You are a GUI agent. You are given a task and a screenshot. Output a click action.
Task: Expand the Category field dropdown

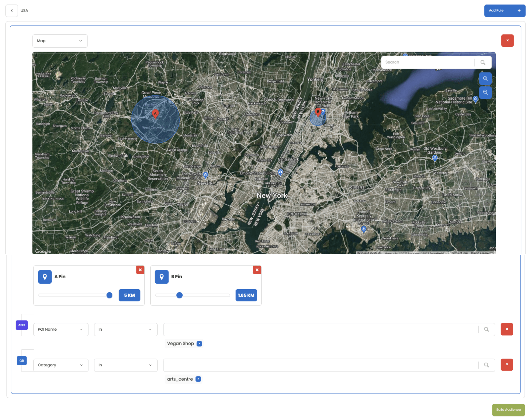tap(61, 365)
